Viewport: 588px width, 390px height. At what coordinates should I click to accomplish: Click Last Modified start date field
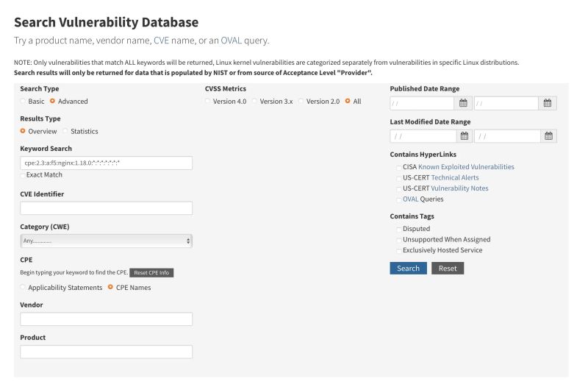pos(423,136)
